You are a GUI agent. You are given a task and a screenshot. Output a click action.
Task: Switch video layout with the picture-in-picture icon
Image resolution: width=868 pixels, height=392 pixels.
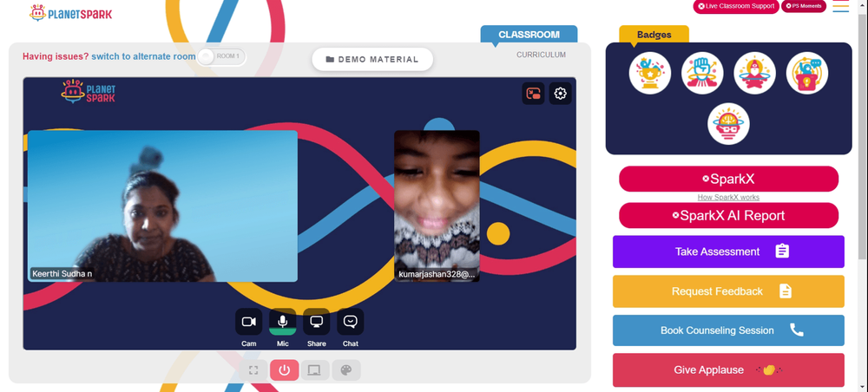[x=533, y=94]
